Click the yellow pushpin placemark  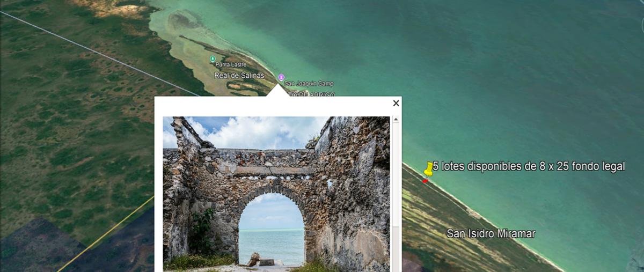click(429, 169)
